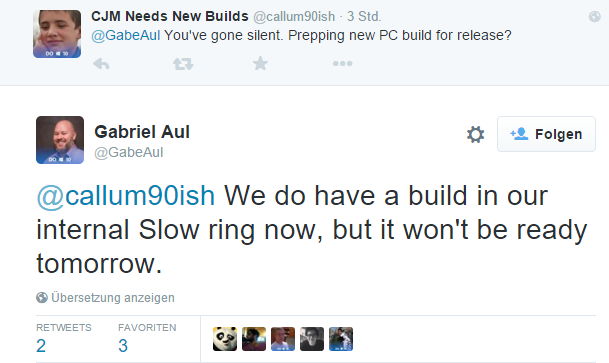Open Gabriel Aul's profile picture
609x363 pixels.
point(60,140)
